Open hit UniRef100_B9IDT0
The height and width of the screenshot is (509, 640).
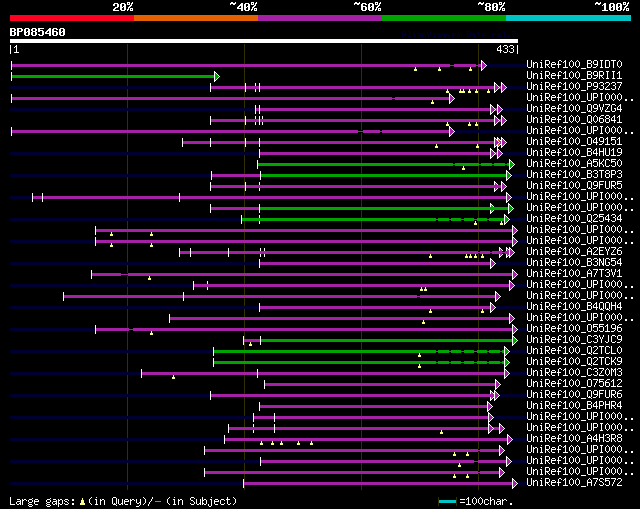pos(574,64)
